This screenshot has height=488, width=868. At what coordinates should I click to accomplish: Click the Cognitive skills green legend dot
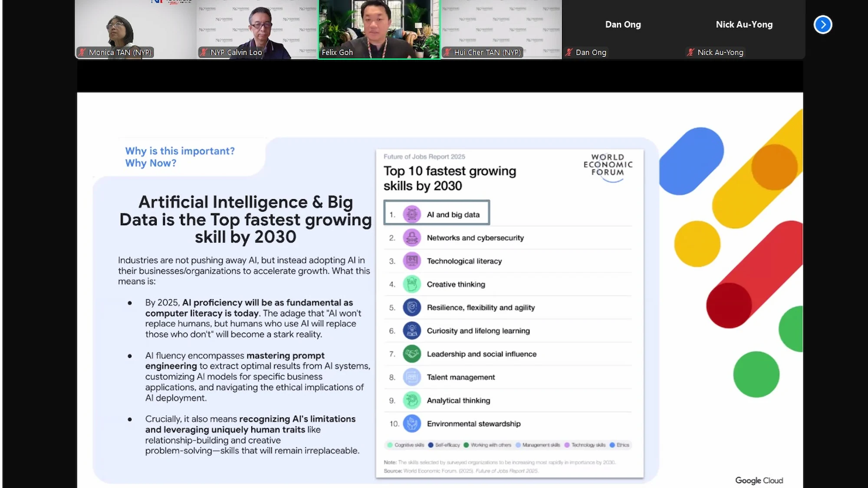(390, 445)
